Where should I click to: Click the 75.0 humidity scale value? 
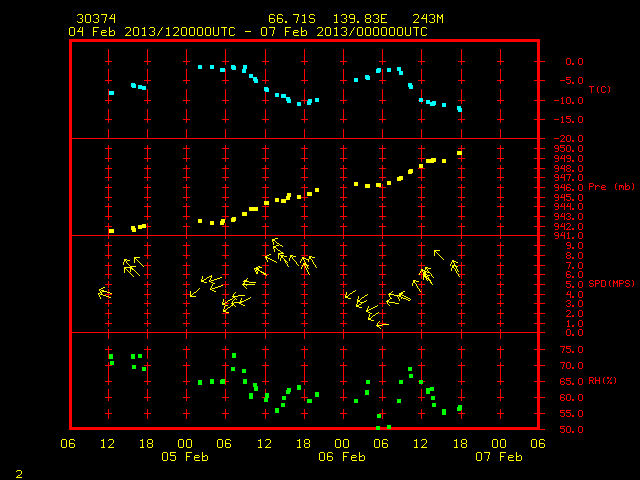[571, 350]
